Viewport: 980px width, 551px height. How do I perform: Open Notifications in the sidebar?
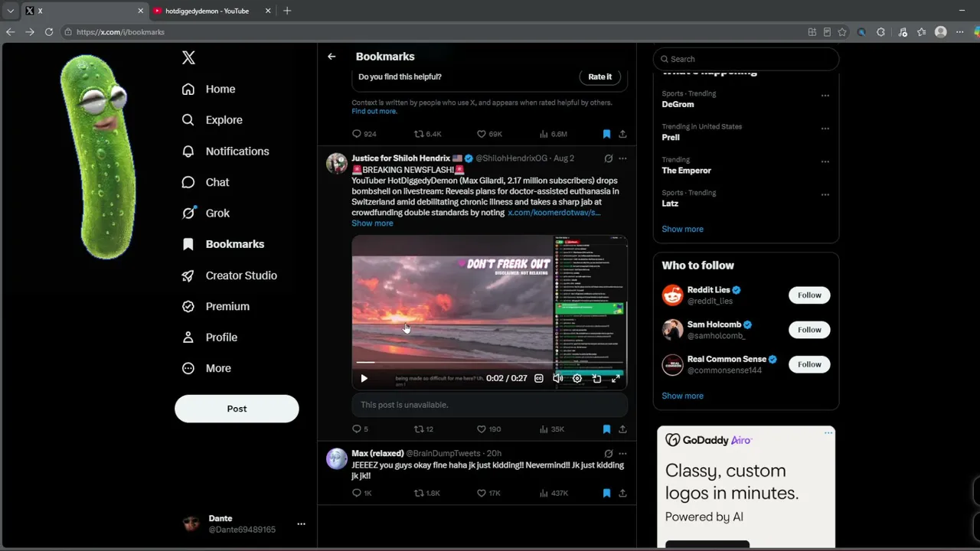225,151
